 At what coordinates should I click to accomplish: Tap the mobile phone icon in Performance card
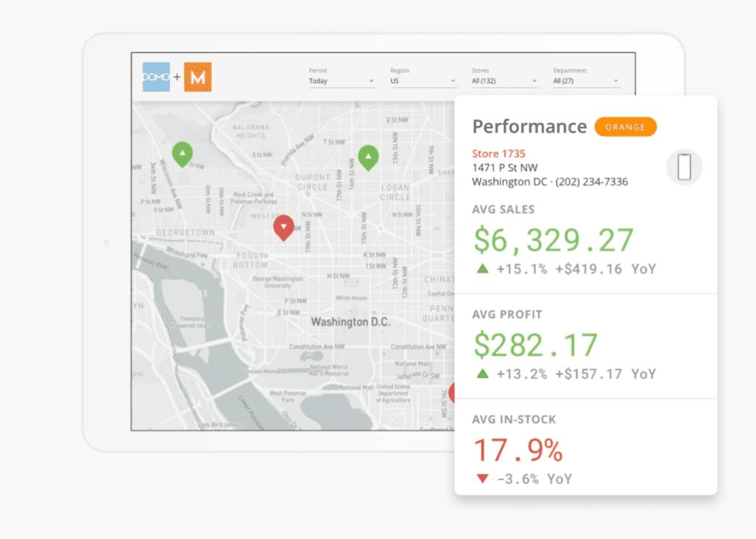pos(684,167)
